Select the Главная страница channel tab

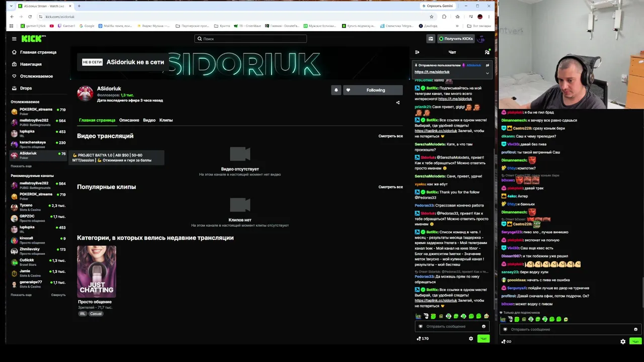97,120
